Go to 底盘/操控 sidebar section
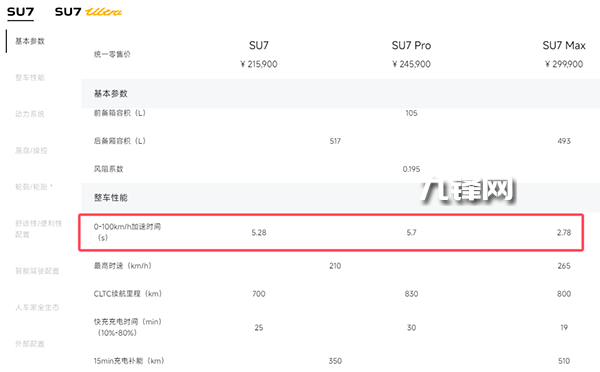Screen dimensions: 600x372 click(x=31, y=150)
